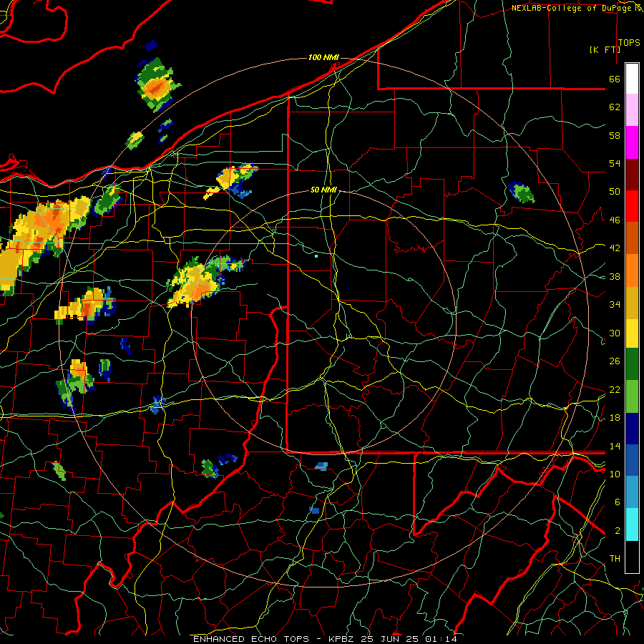This screenshot has width=644, height=644.
Task: Select the 50 legend scale value
Action: click(x=615, y=192)
